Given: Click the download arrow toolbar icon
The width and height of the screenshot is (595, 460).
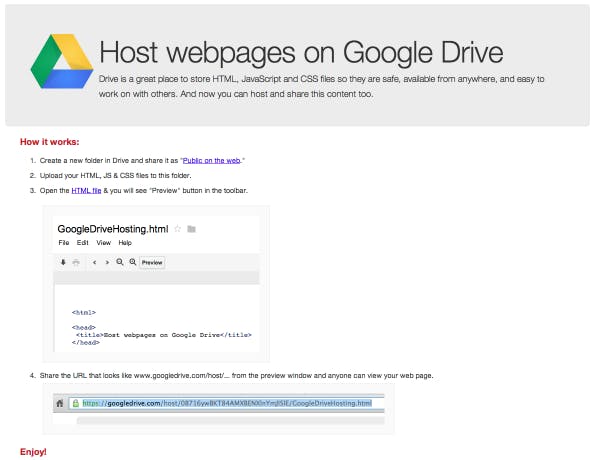Looking at the screenshot, I should tap(63, 262).
